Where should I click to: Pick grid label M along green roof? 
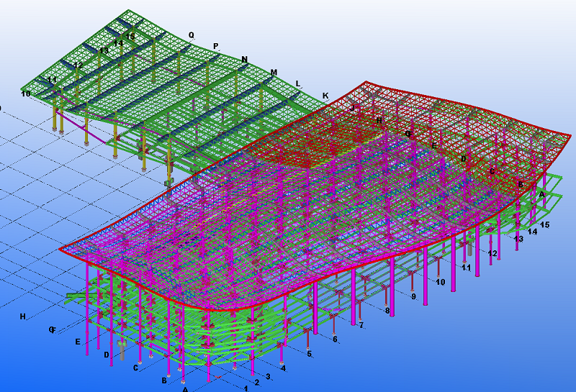(274, 73)
